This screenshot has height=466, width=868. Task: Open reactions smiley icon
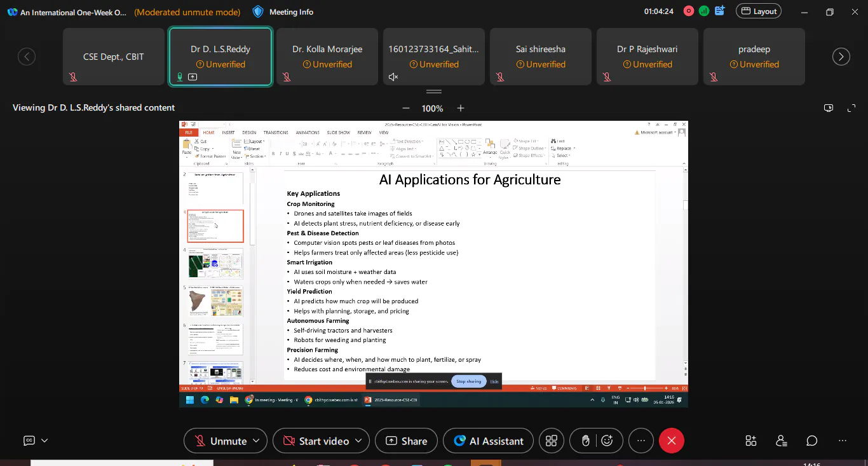[x=607, y=441]
